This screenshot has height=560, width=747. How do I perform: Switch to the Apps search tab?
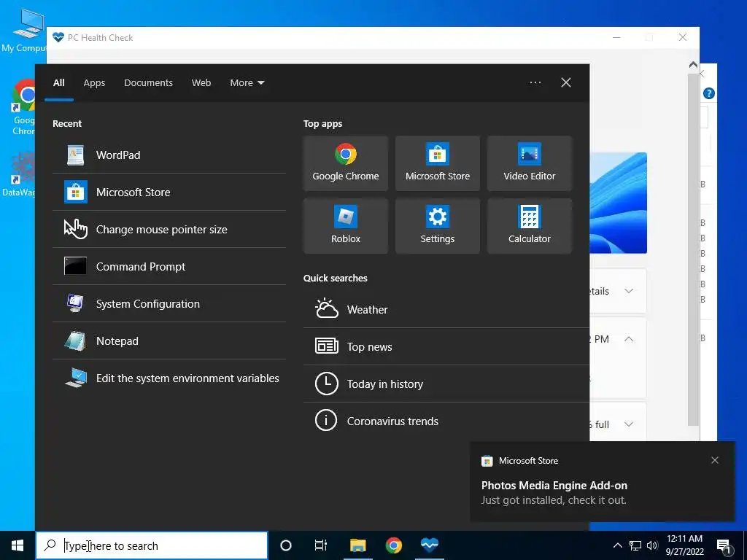tap(94, 83)
